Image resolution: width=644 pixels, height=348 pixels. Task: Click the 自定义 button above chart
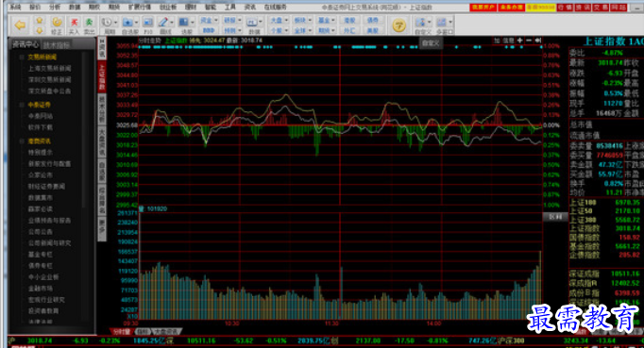[431, 43]
